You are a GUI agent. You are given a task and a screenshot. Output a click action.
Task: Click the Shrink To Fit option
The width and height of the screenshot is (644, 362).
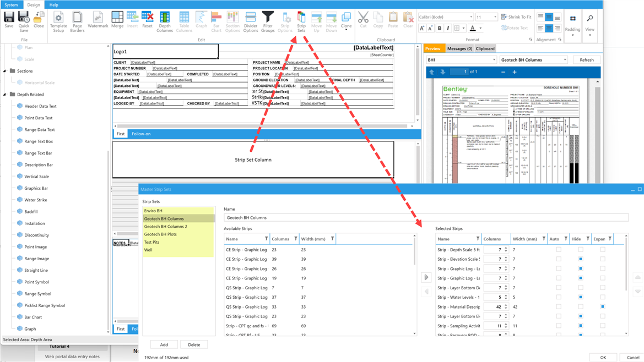pos(516,17)
